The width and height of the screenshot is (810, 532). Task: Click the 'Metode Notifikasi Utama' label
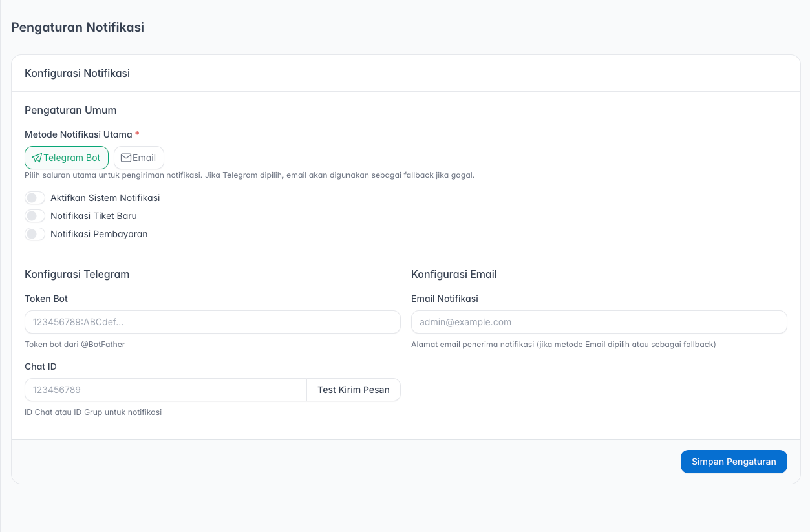pyautogui.click(x=78, y=134)
